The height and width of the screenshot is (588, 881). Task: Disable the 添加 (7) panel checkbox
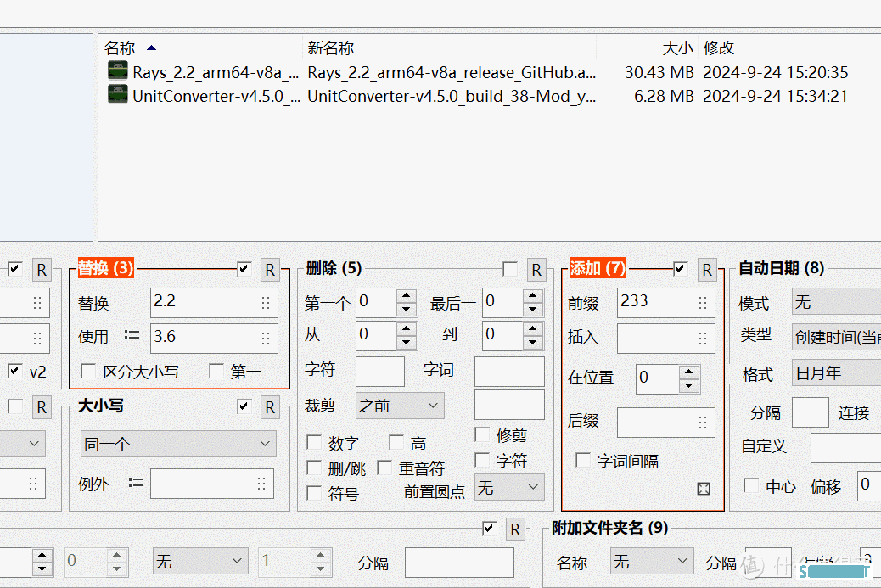click(681, 268)
